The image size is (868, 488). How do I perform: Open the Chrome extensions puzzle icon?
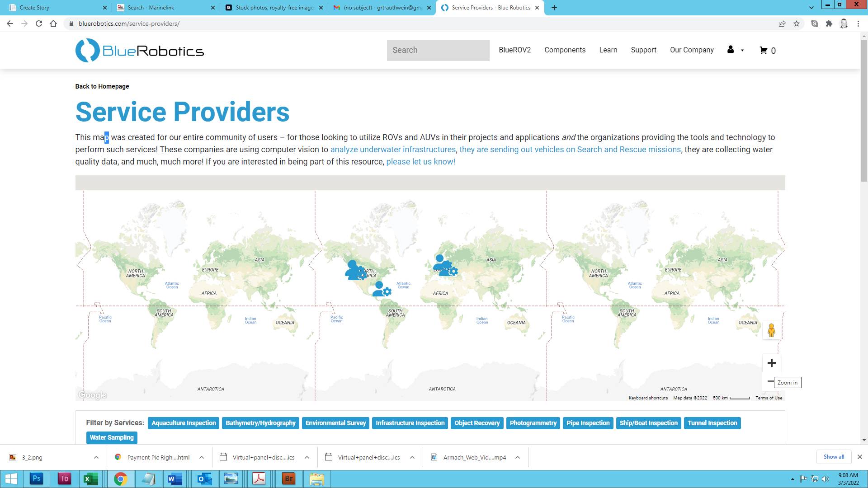829,23
